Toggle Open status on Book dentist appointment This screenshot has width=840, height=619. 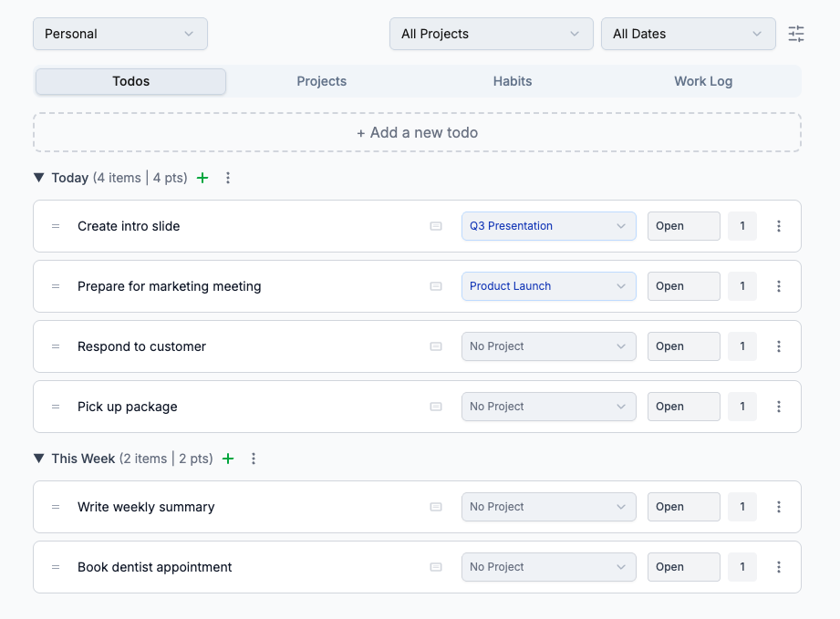(x=683, y=567)
